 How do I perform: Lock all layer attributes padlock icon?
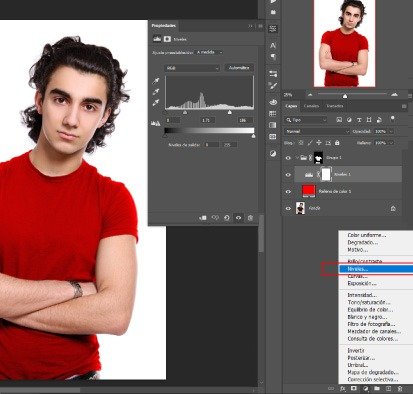[337, 143]
